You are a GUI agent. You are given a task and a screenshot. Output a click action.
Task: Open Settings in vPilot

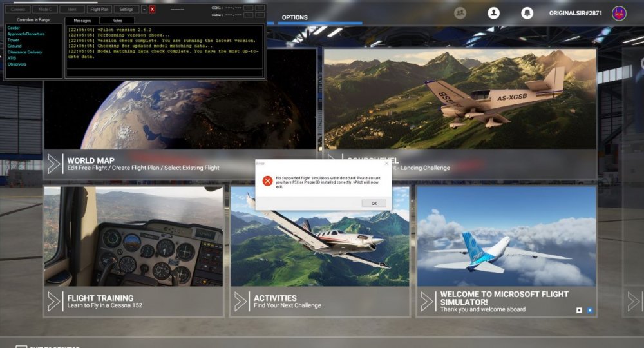126,9
